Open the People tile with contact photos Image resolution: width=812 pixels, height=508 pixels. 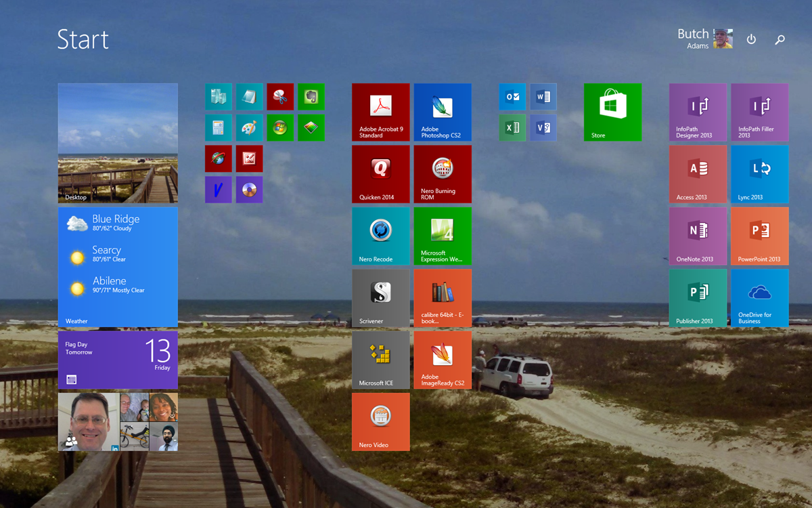(118, 422)
